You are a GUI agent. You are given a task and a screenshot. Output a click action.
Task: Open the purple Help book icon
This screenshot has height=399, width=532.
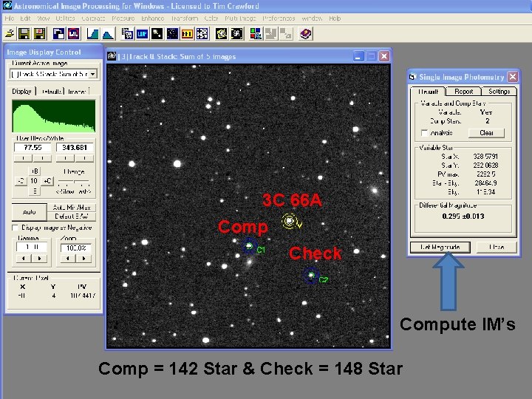tap(306, 33)
